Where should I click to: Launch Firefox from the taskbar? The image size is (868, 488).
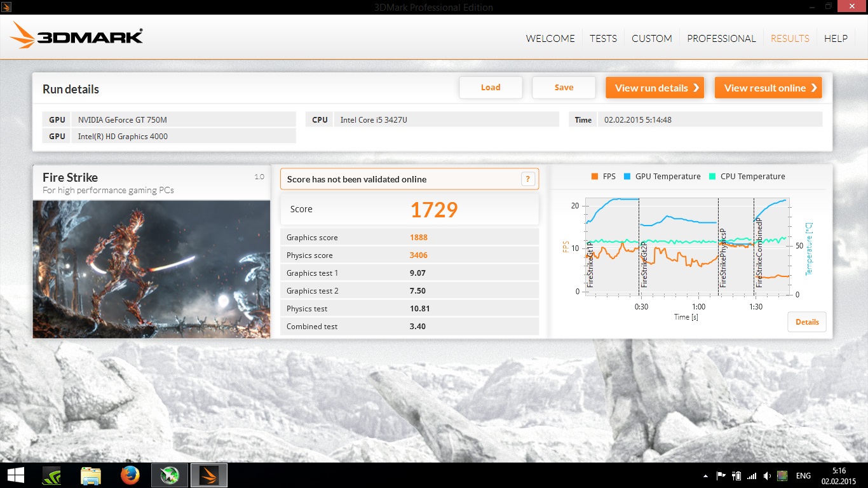130,475
